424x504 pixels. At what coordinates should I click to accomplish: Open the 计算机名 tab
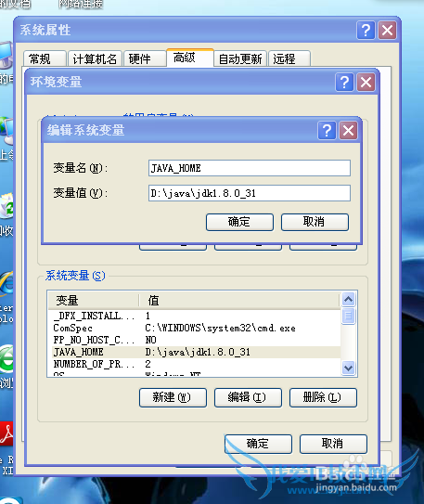click(x=95, y=58)
